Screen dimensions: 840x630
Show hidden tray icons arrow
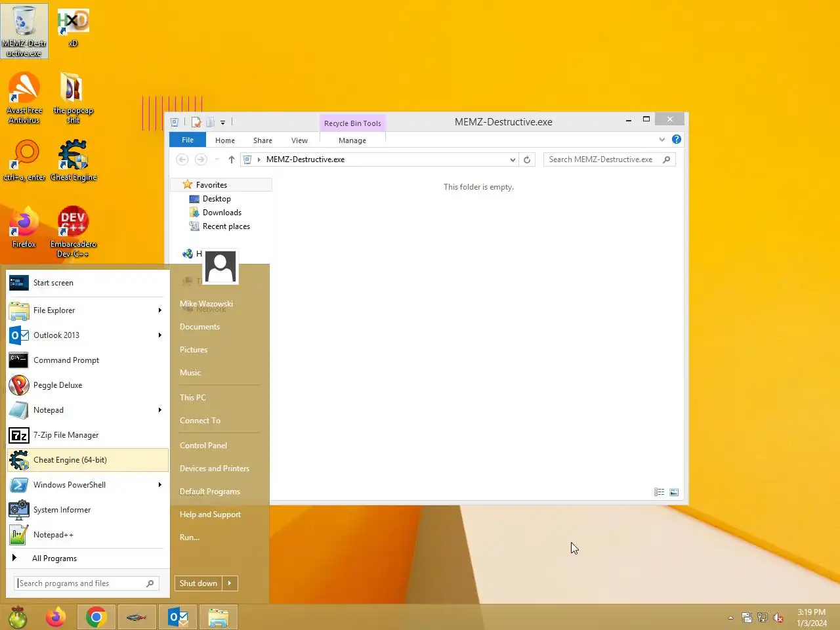click(730, 618)
